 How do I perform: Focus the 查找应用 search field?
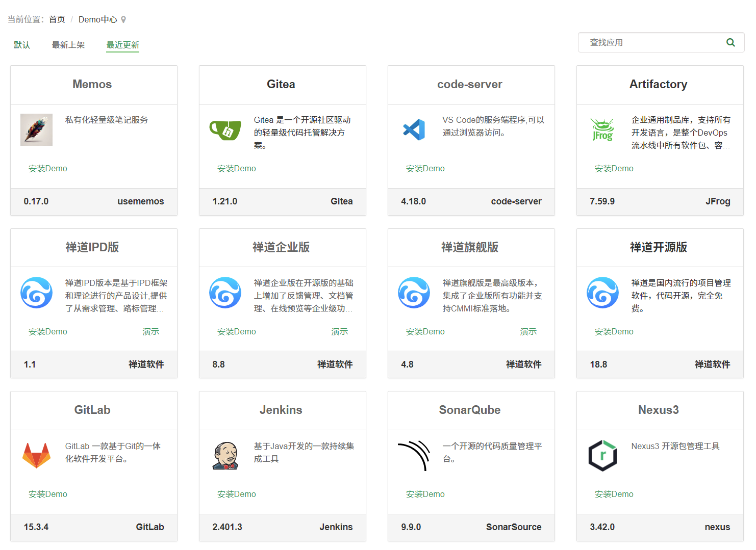[653, 42]
